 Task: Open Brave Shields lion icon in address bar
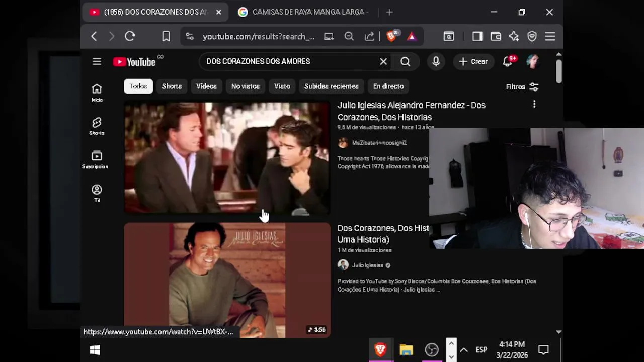pos(391,36)
